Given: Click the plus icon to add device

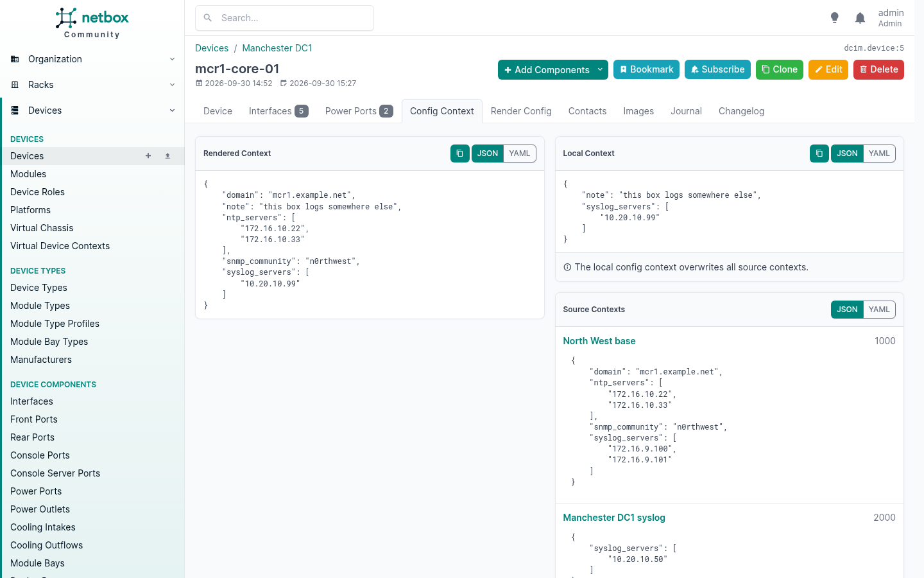Looking at the screenshot, I should (x=148, y=156).
